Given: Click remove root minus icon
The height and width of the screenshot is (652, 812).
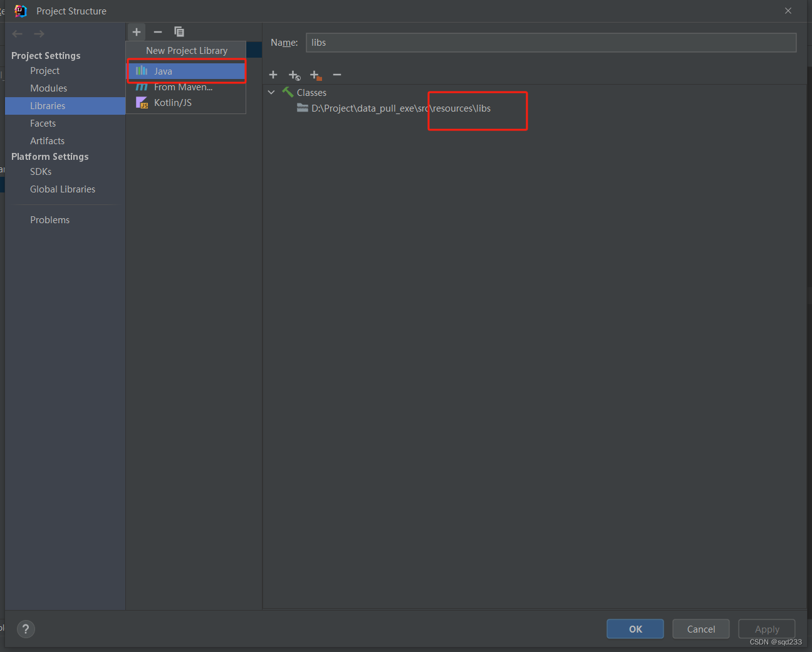Looking at the screenshot, I should click(337, 75).
